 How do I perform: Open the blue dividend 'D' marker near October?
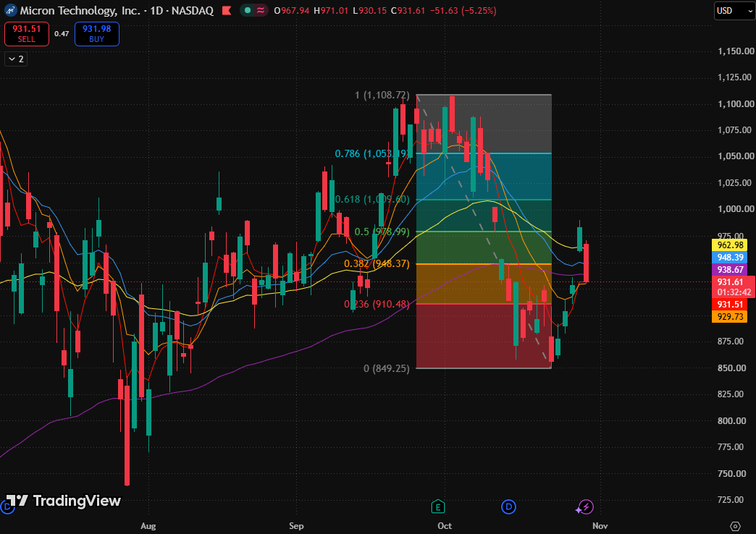508,507
